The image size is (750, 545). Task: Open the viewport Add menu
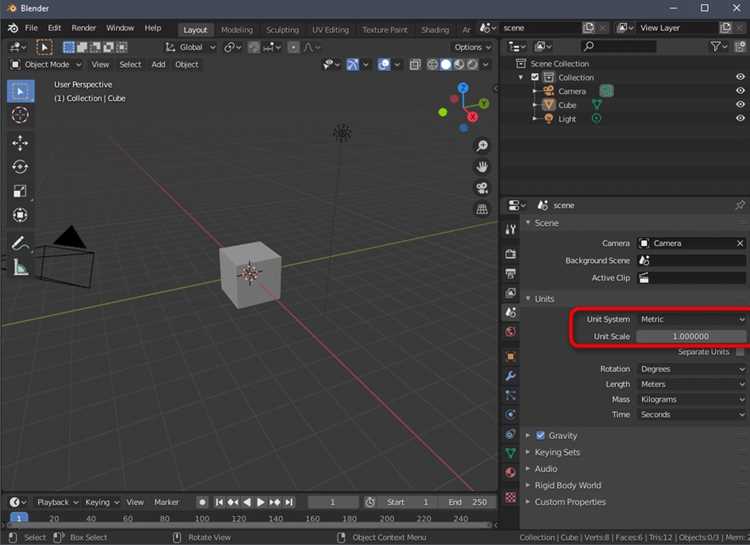click(x=158, y=65)
